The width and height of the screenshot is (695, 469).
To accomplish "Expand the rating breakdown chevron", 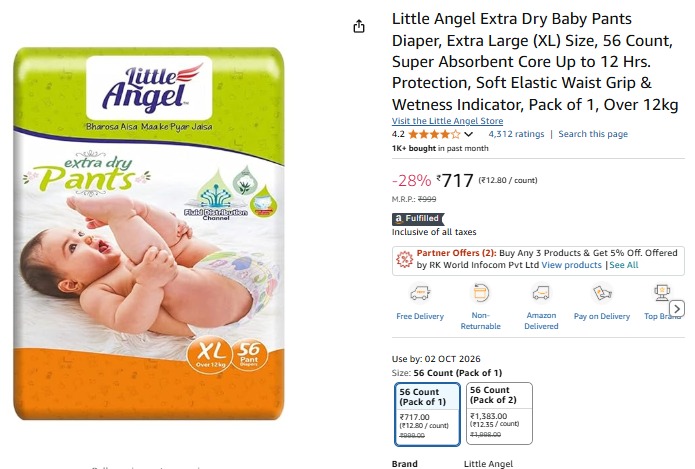I will (469, 134).
